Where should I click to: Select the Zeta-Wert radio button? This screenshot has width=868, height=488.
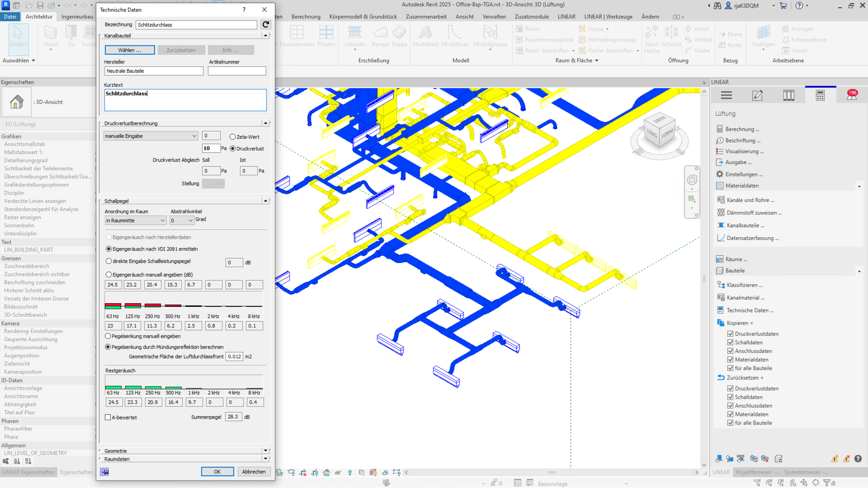coord(233,137)
